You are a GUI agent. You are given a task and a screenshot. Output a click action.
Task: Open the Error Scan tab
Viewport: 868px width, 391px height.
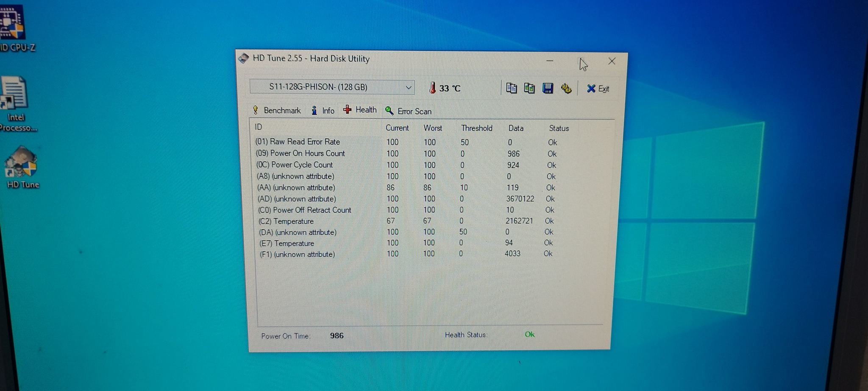point(409,111)
